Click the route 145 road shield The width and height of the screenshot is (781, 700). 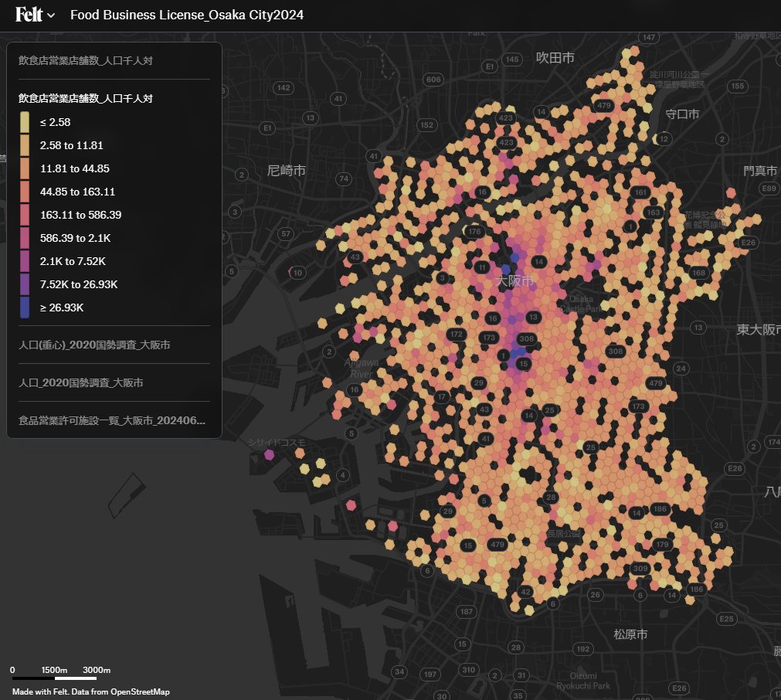(x=512, y=59)
